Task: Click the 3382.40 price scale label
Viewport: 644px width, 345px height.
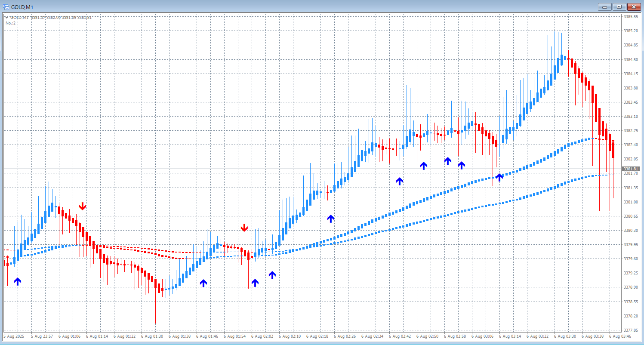Action: click(x=631, y=145)
